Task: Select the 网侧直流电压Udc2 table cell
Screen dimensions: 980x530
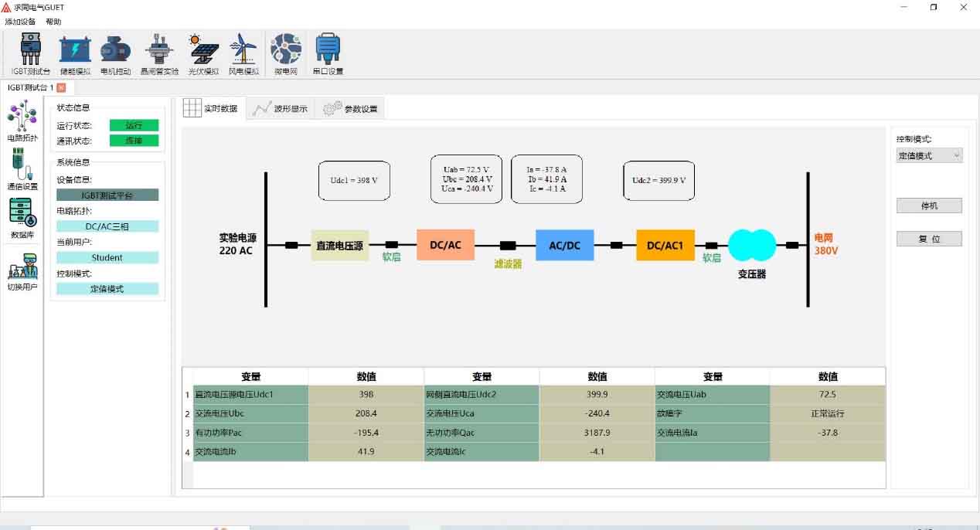Action: click(x=481, y=395)
